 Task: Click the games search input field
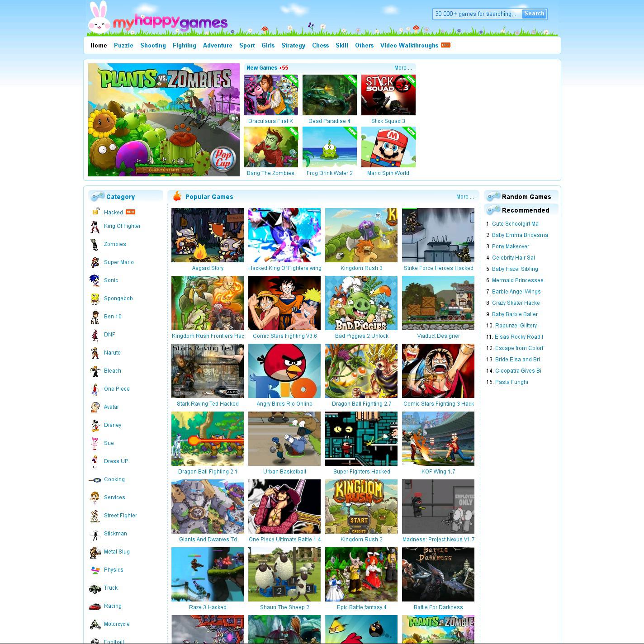pos(477,14)
